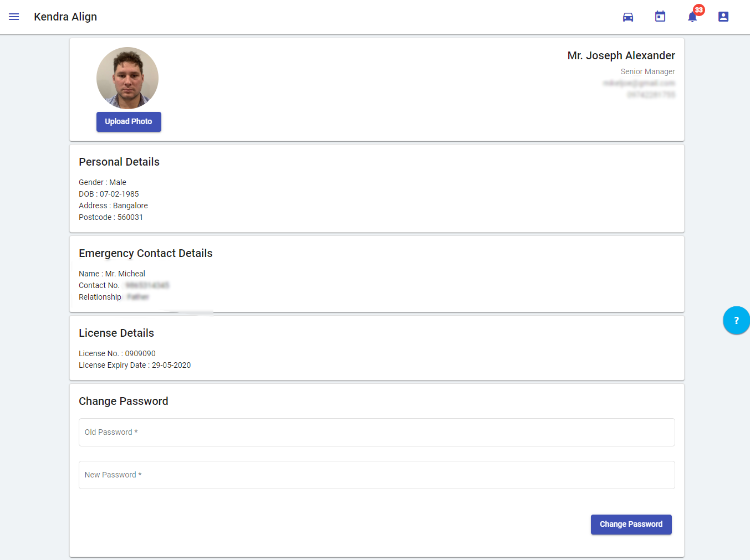Click the Change Password button
This screenshot has height=560, width=750.
[x=631, y=525]
